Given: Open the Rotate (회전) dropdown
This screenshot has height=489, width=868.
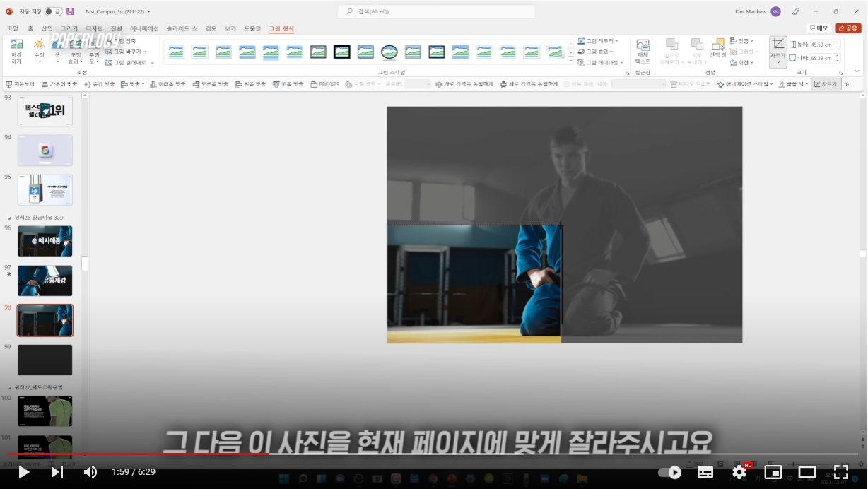Looking at the screenshot, I should pyautogui.click(x=742, y=62).
